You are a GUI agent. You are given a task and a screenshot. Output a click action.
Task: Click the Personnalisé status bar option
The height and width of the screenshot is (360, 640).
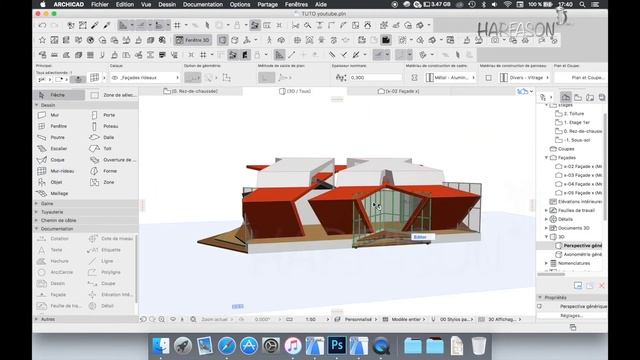(358, 320)
